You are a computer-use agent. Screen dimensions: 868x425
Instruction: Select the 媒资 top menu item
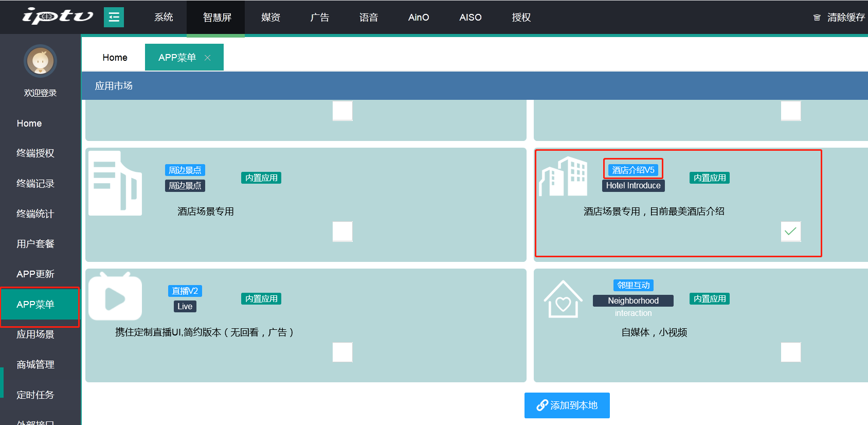click(270, 17)
